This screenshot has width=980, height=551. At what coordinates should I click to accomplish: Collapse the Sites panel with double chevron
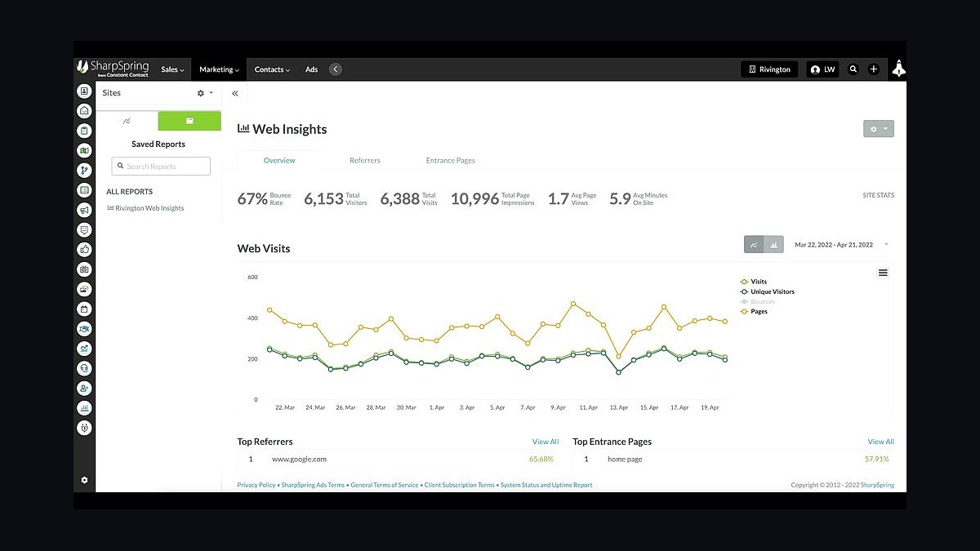coord(234,93)
